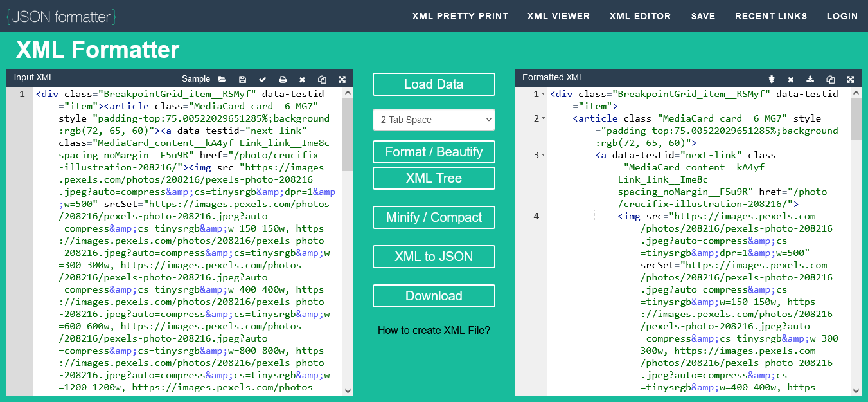Open Recent Links
Screen dimensions: 868x402
771,16
